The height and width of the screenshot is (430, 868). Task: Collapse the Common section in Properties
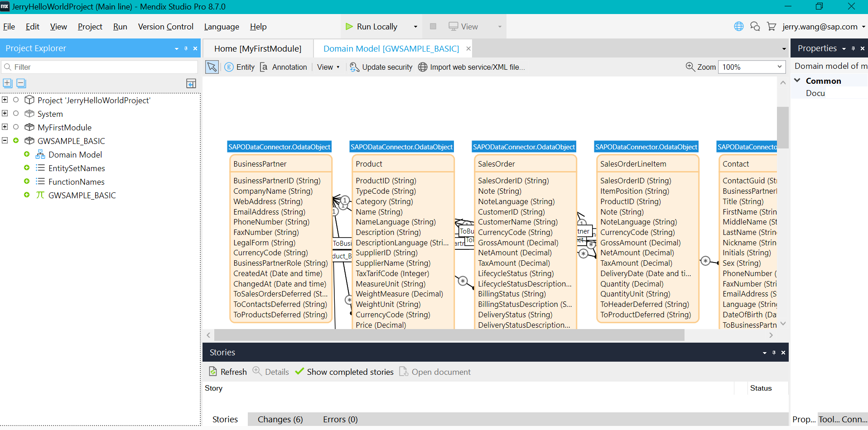coord(797,80)
